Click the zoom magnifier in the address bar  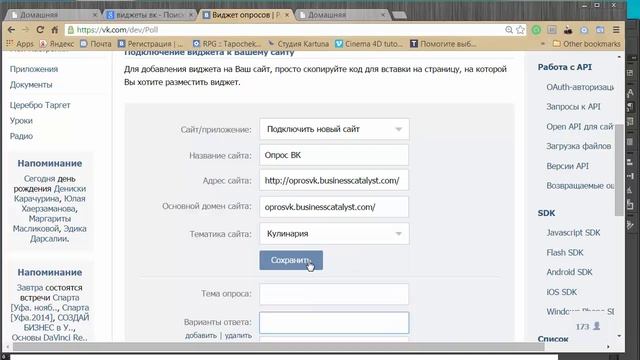509,30
